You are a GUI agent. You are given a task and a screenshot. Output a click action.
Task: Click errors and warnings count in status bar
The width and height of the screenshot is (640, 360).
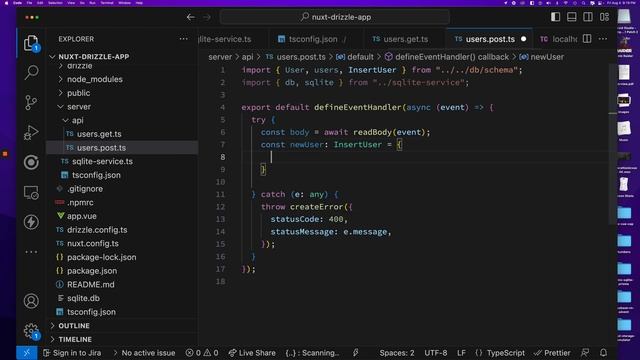click(x=202, y=353)
